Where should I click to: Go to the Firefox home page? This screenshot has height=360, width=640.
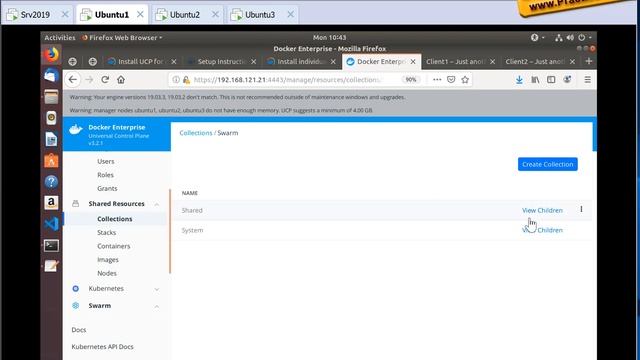tap(121, 80)
